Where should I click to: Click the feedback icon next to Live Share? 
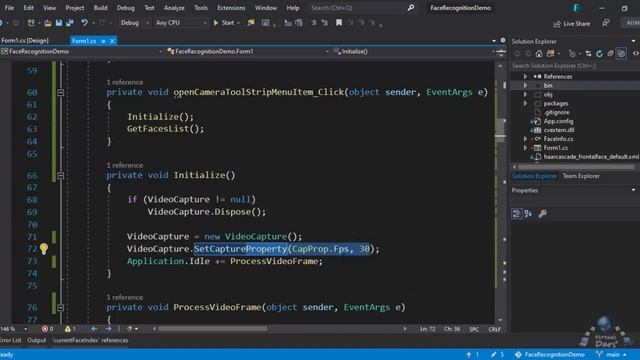pos(606,23)
